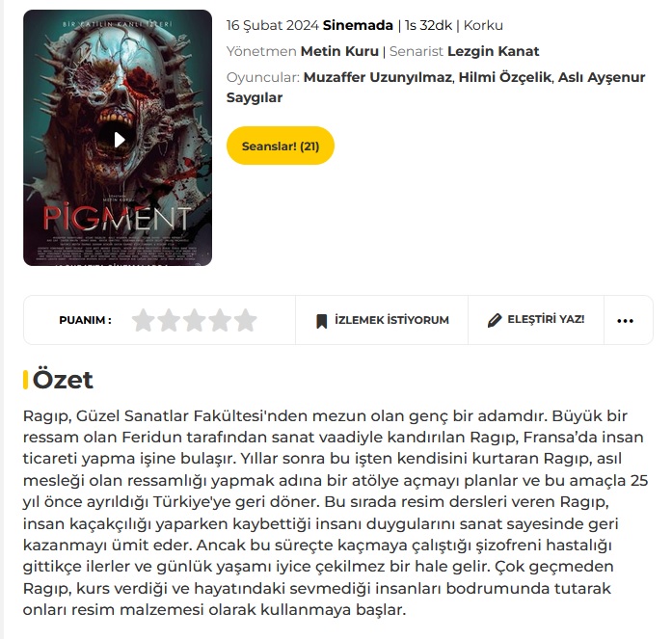
Task: Open director Metin Kuru's page
Action: click(x=339, y=51)
